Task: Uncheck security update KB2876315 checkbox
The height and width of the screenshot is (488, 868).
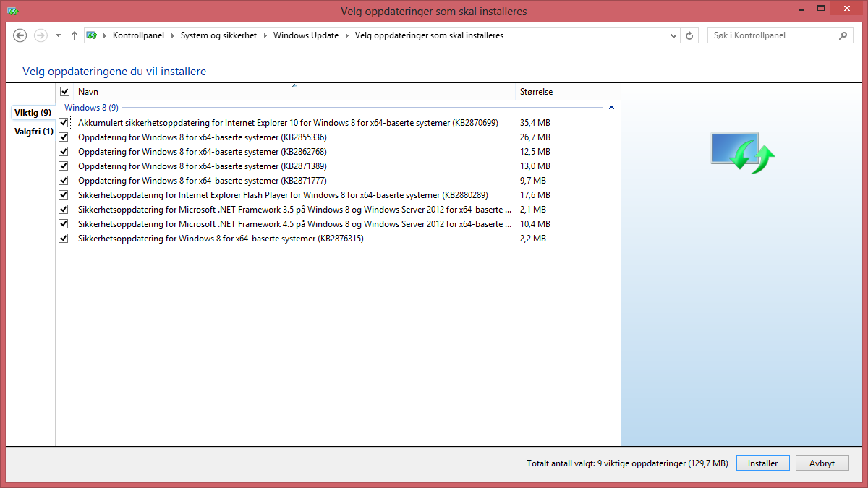Action: [x=64, y=239]
